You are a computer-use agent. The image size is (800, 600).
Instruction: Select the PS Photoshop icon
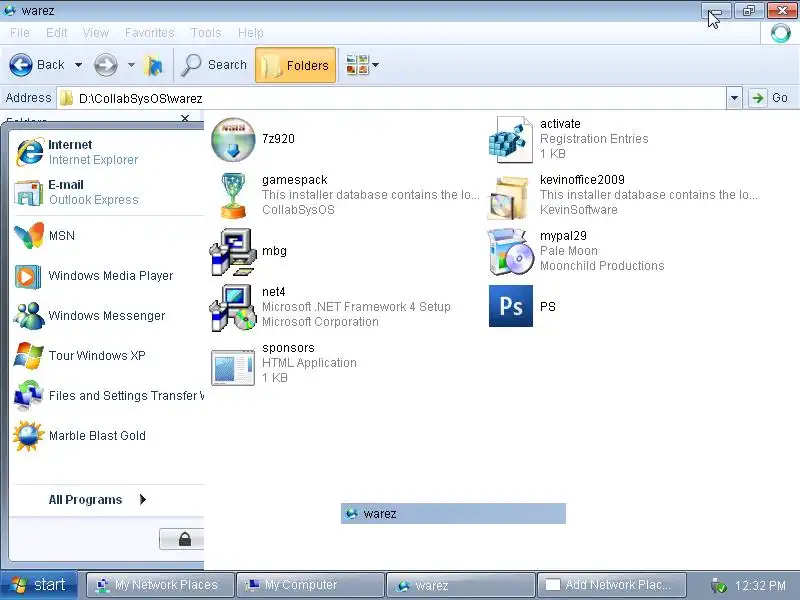click(511, 306)
